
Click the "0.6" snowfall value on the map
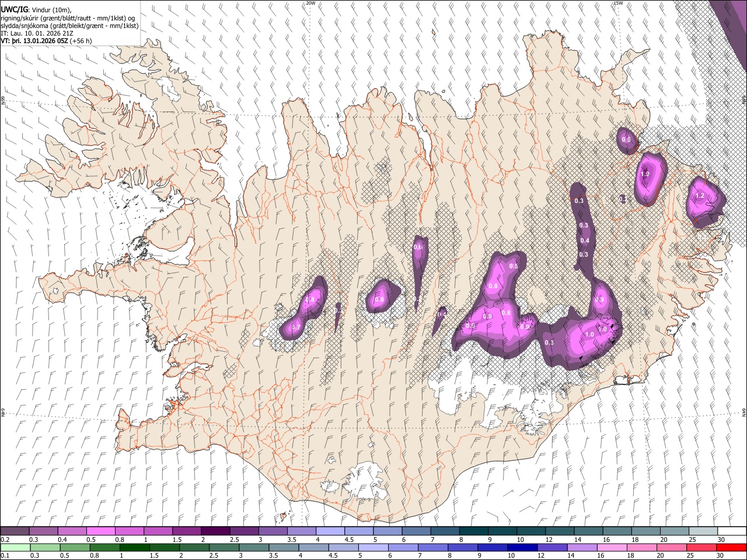pos(418,247)
